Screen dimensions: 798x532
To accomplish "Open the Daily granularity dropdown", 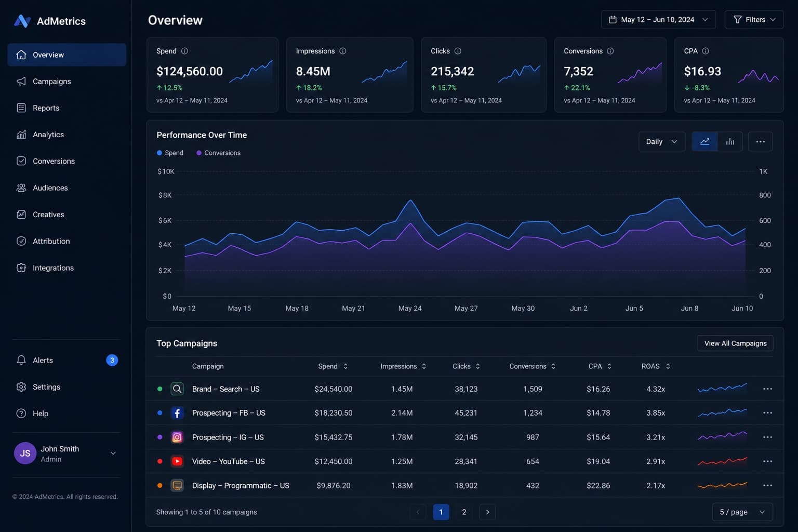I will click(x=662, y=141).
